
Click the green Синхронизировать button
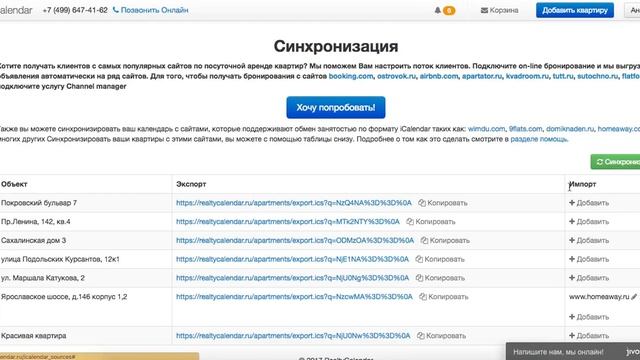pyautogui.click(x=616, y=162)
